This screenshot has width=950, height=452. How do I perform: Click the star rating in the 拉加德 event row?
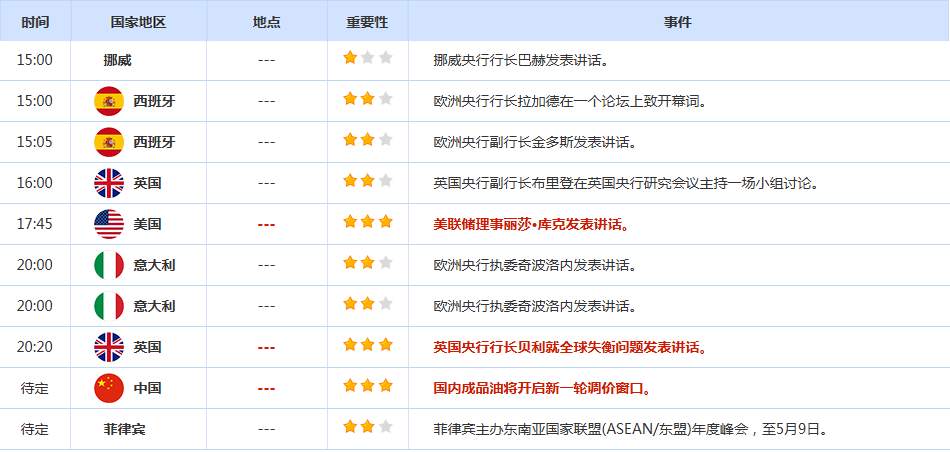pos(368,99)
